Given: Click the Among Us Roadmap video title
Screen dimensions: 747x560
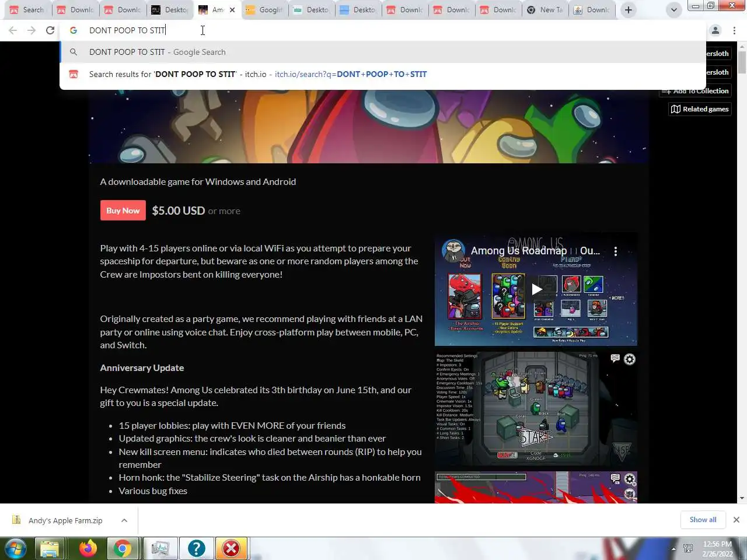Looking at the screenshot, I should coord(535,251).
